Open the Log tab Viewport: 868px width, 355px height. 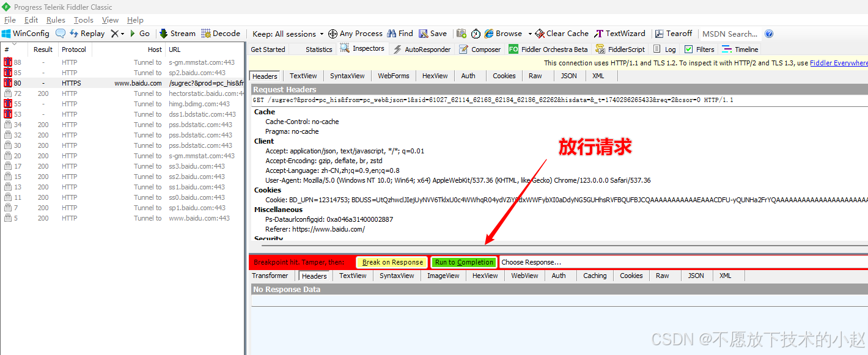pos(664,49)
